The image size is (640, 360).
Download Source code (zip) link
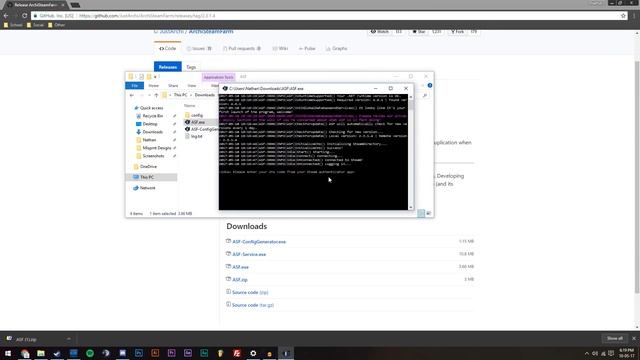click(x=250, y=292)
